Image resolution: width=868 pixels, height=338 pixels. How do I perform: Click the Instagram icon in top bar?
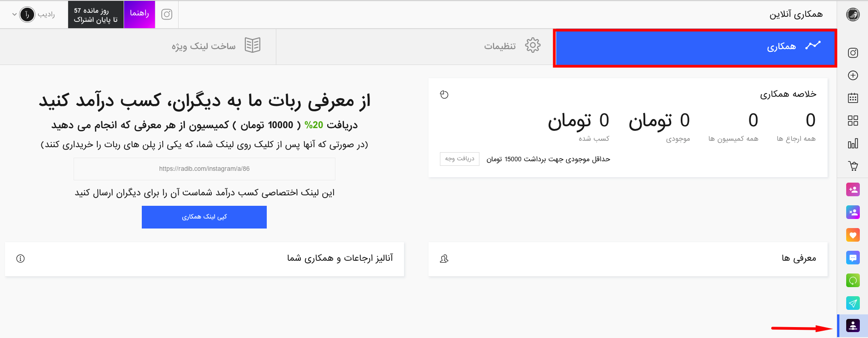pos(167,14)
